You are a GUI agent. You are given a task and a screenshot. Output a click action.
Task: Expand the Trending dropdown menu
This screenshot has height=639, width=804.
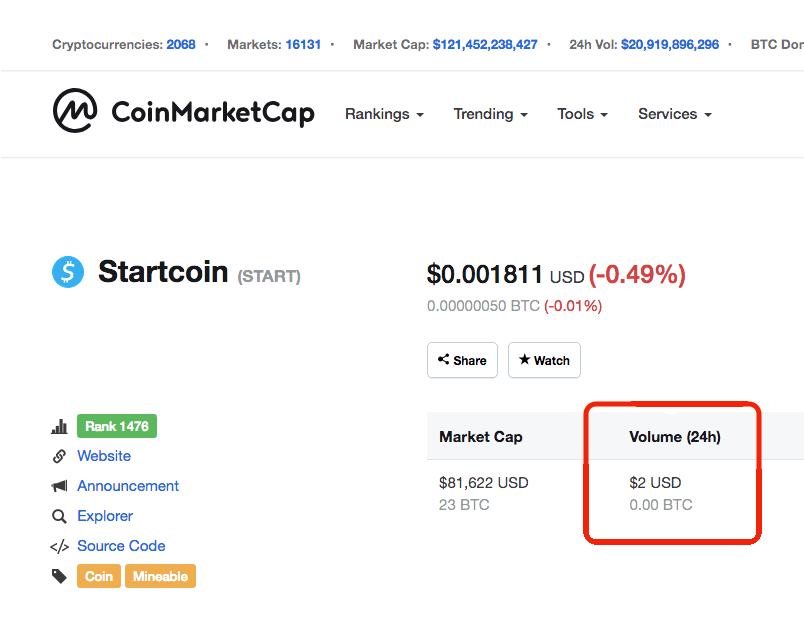[490, 114]
